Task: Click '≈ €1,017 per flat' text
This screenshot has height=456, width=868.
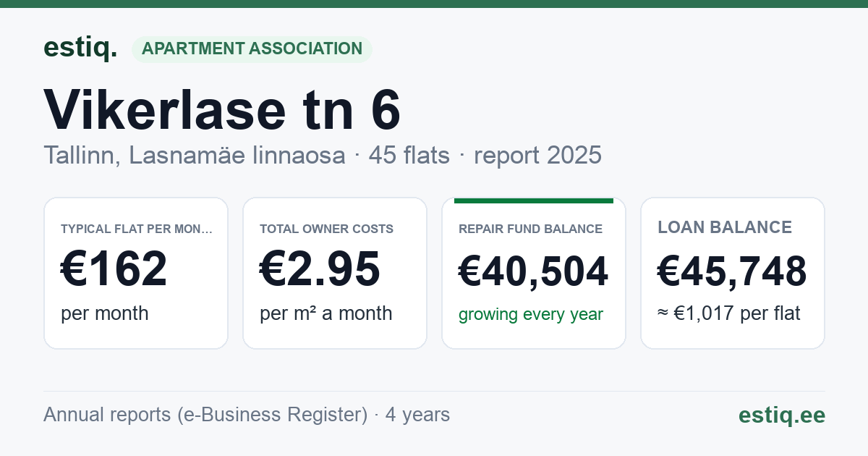Action: [x=729, y=314]
